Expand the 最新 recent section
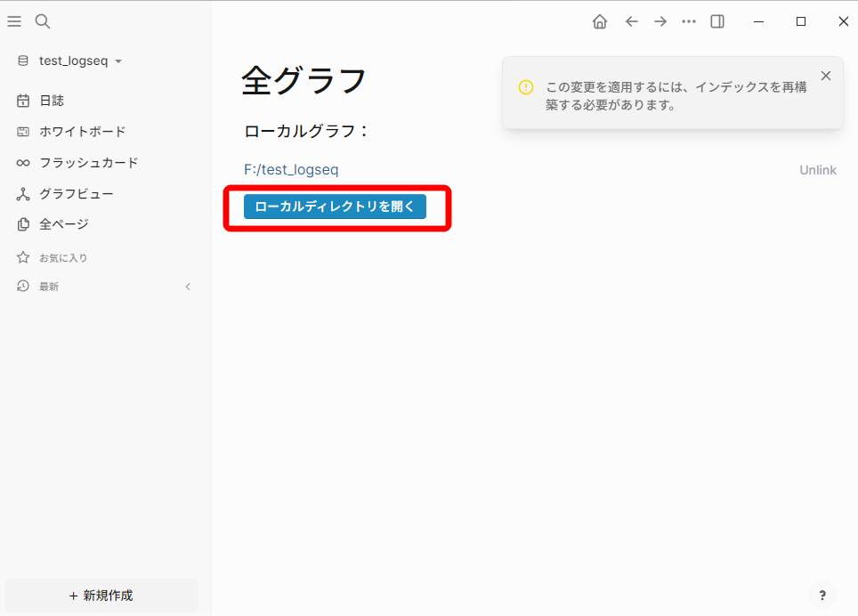This screenshot has height=616, width=858. [x=49, y=287]
